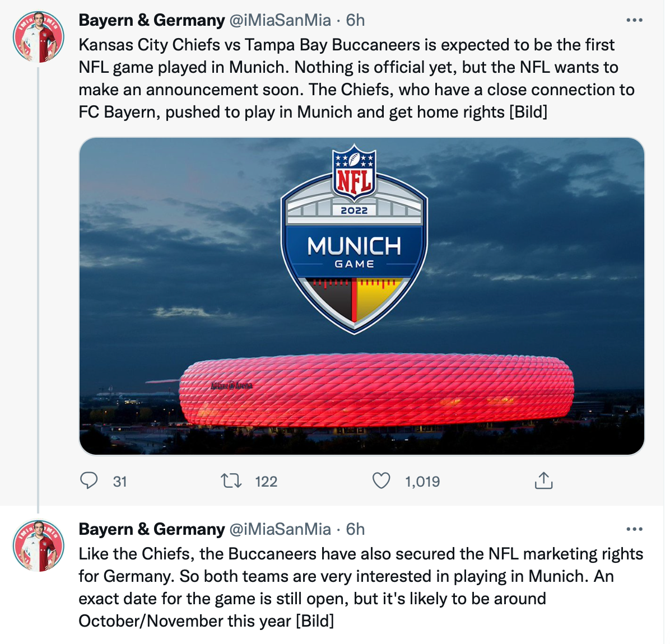Viewport: 670px width, 644px height.
Task: Click Bayern & Germany name on the marketing rights tweet
Action: click(x=151, y=529)
